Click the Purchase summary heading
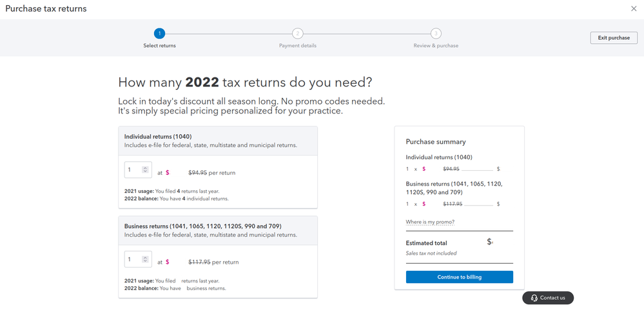The width and height of the screenshot is (644, 314). (435, 142)
